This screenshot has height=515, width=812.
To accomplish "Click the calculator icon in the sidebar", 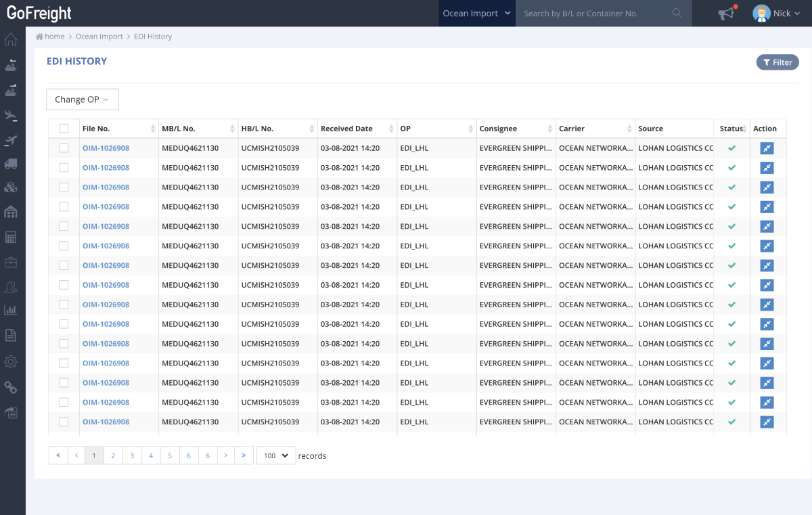I will pos(10,238).
